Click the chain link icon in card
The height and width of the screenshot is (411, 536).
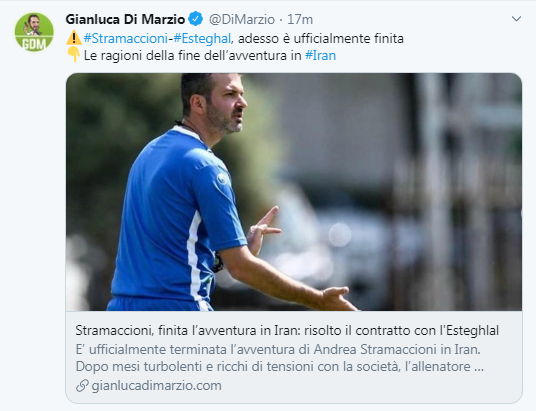82,386
